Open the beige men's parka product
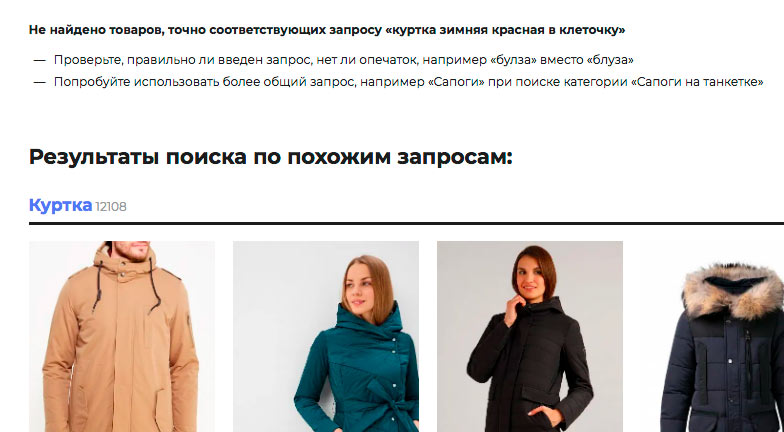The image size is (784, 432). tap(122, 336)
